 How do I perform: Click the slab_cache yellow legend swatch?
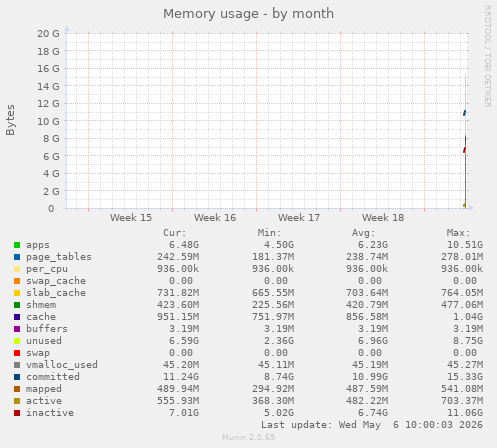[17, 293]
